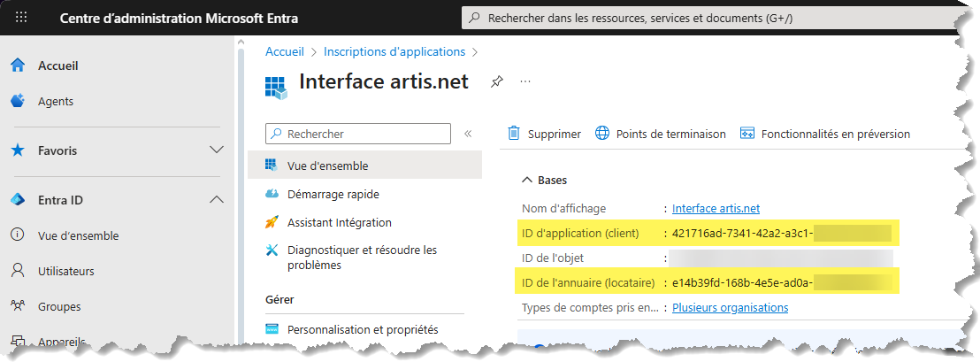The width and height of the screenshot is (980, 362).
Task: Open the more options ellipsis next to title
Action: pyautogui.click(x=525, y=81)
